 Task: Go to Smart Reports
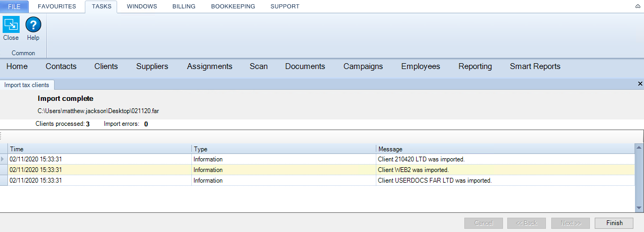[x=535, y=66]
